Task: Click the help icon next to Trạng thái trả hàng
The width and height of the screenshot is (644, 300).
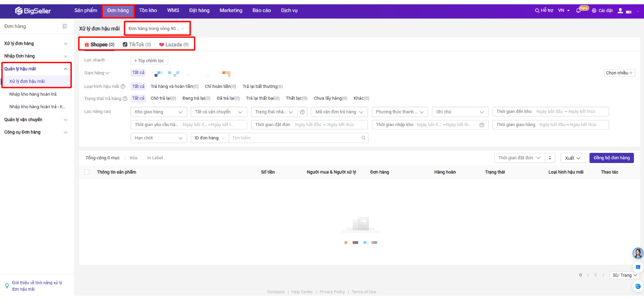Action: pos(126,99)
